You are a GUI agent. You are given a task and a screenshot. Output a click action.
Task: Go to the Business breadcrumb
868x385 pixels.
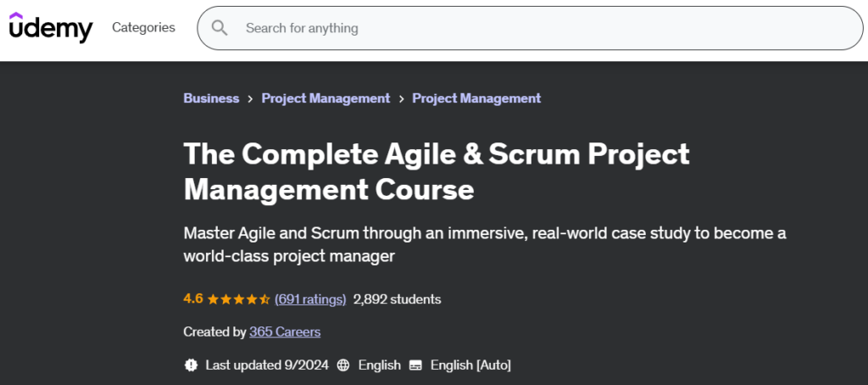click(x=211, y=98)
